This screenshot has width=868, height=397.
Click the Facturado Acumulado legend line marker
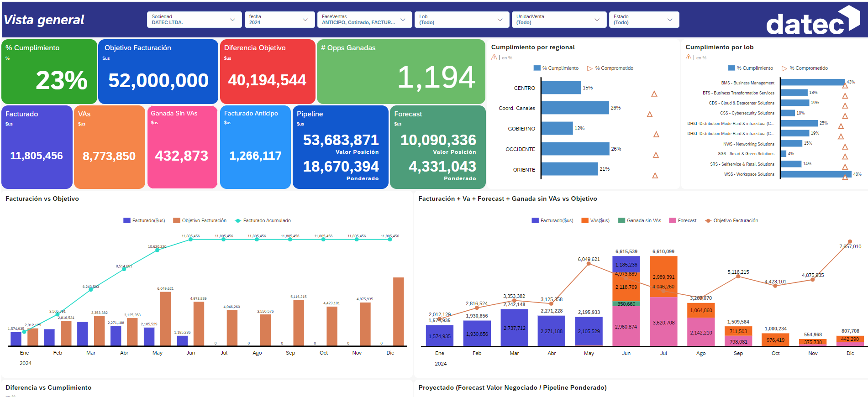click(x=238, y=221)
